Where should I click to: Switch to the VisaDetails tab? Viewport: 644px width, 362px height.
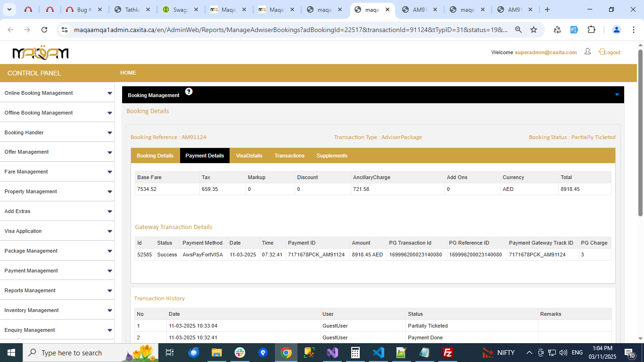click(x=249, y=156)
